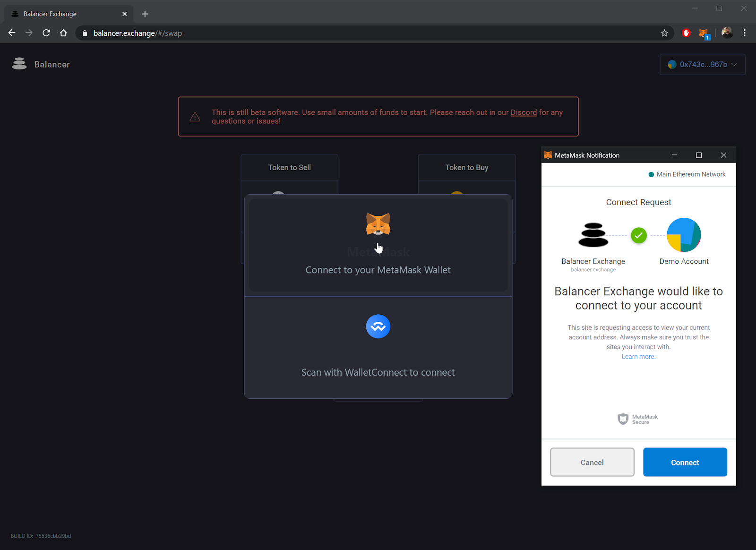Image resolution: width=756 pixels, height=550 pixels.
Task: Click Main Ethereum Network indicator
Action: (x=687, y=174)
